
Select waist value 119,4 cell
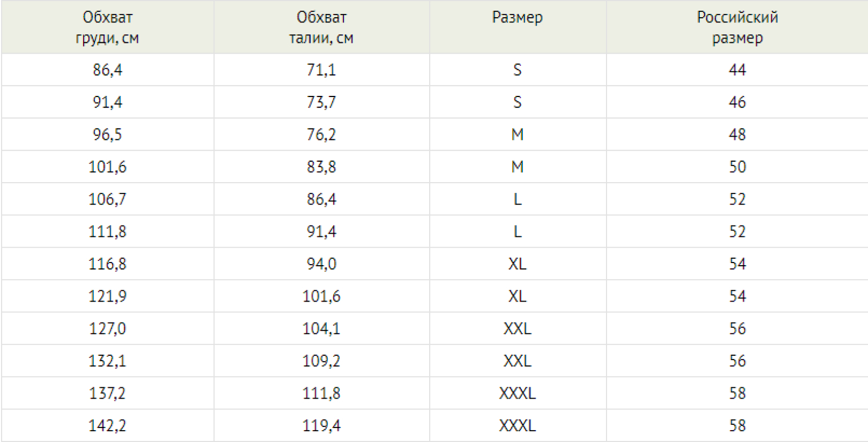point(321,425)
